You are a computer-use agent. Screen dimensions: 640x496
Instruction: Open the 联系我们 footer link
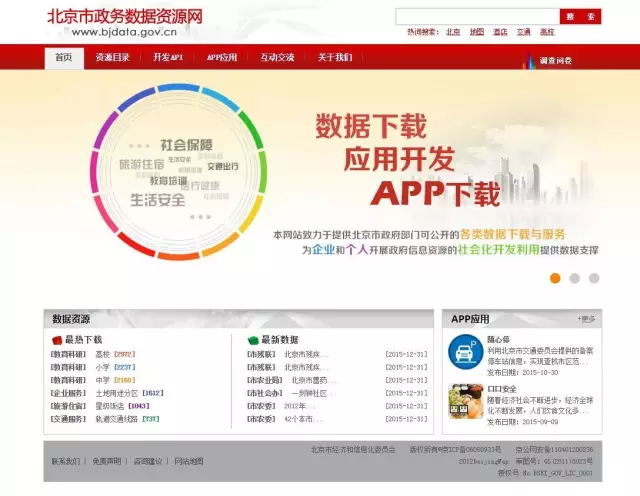click(x=65, y=461)
